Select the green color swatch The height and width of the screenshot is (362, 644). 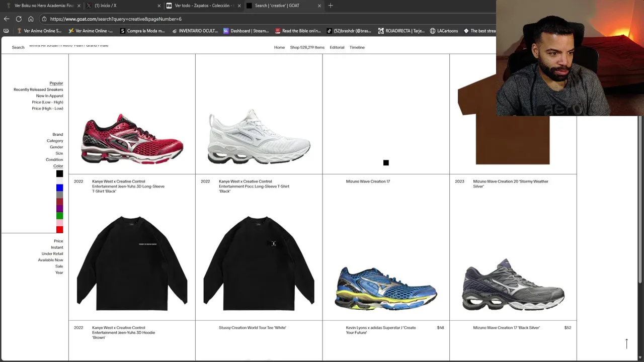pos(59,216)
